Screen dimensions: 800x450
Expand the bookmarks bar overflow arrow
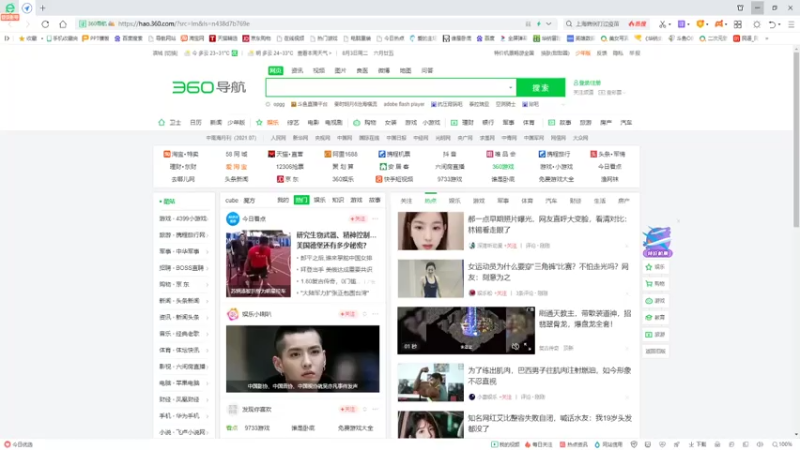tap(766, 38)
